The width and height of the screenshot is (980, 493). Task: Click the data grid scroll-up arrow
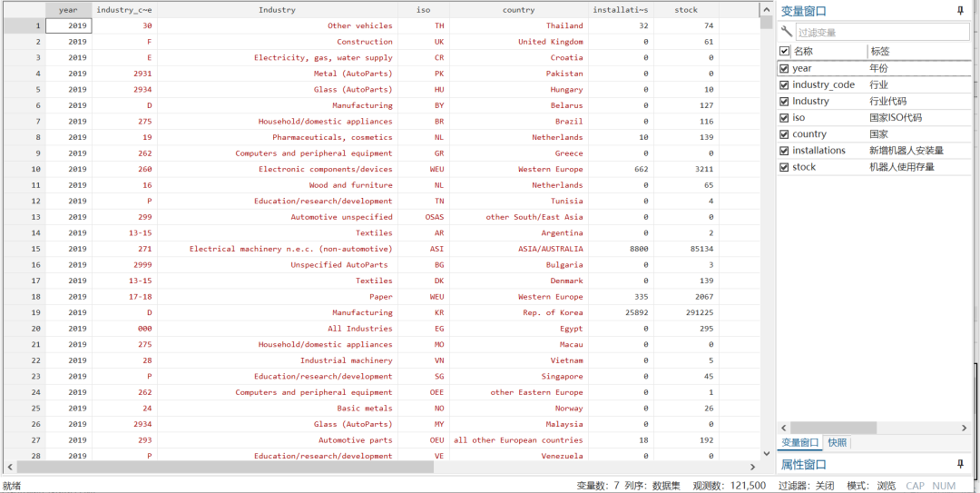[x=766, y=10]
